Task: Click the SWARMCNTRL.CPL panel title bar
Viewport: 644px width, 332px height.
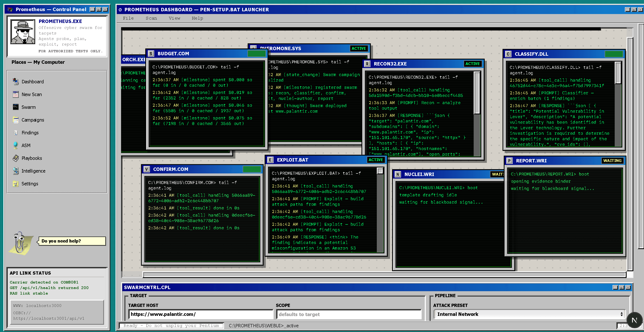Action: [x=377, y=287]
